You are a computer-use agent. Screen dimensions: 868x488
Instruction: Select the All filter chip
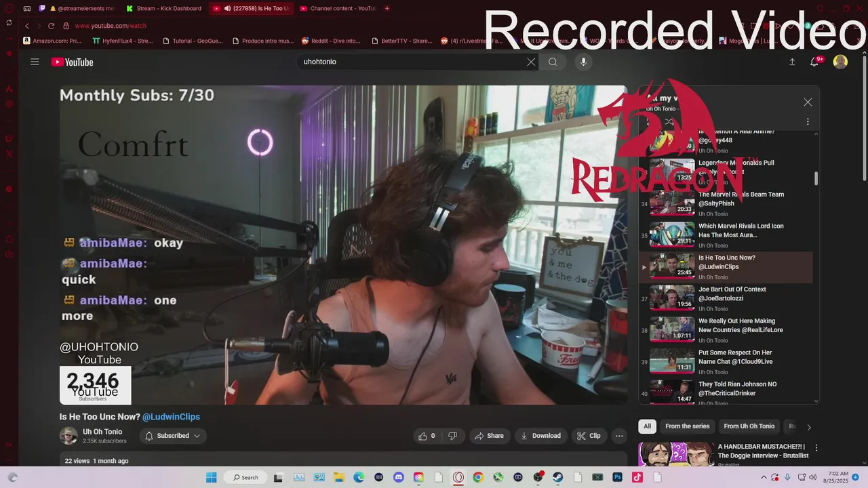pyautogui.click(x=647, y=426)
